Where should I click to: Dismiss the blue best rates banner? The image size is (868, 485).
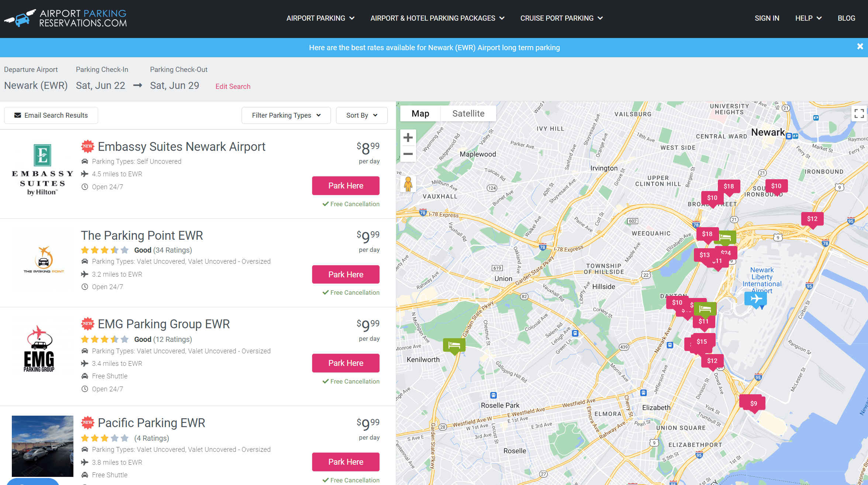point(860,46)
